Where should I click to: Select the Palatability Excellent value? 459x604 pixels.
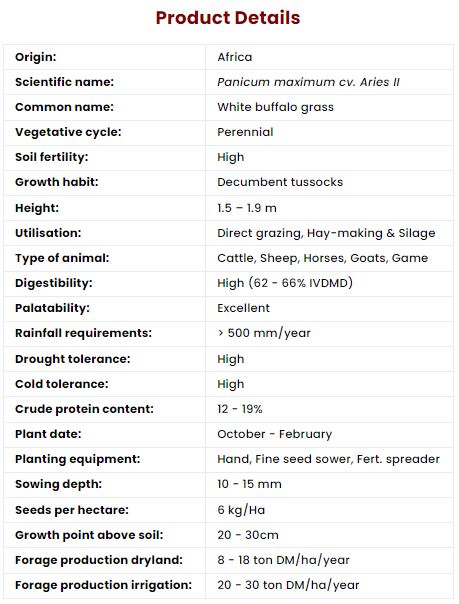[x=243, y=308]
